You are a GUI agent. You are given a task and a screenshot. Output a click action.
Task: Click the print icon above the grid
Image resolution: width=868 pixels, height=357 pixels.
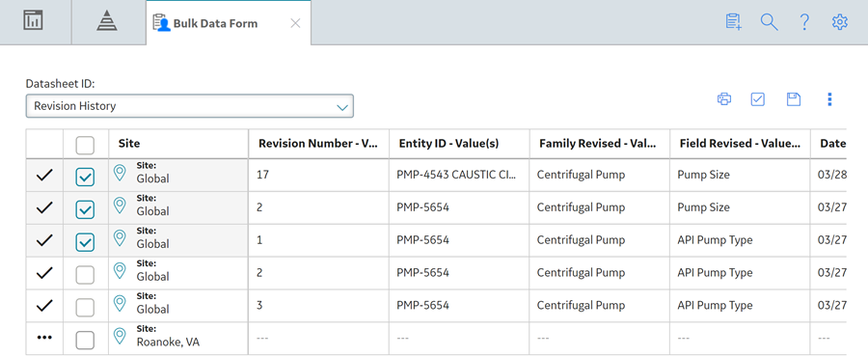[723, 99]
